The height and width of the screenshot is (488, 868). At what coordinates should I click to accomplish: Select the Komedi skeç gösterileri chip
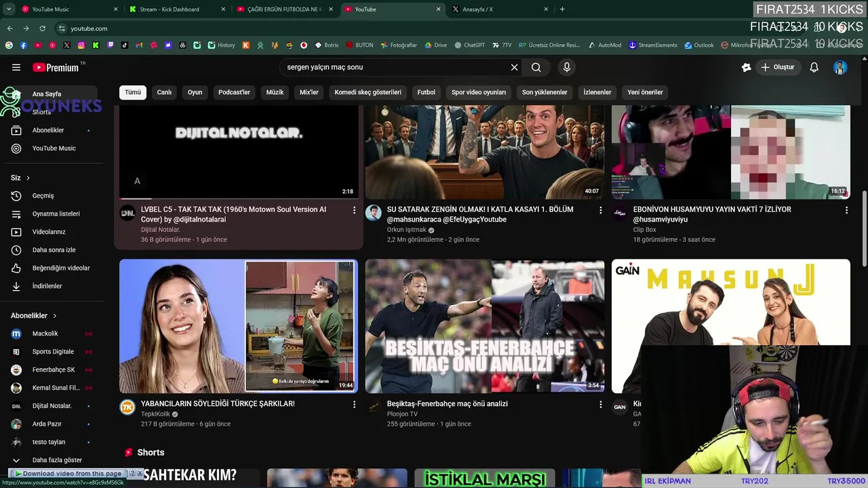click(x=368, y=92)
